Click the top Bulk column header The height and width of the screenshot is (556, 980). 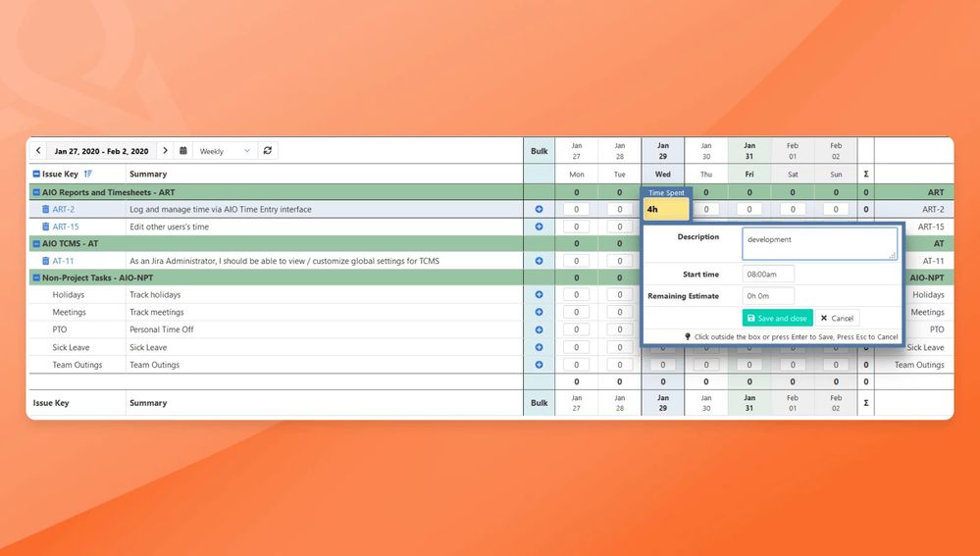(539, 151)
